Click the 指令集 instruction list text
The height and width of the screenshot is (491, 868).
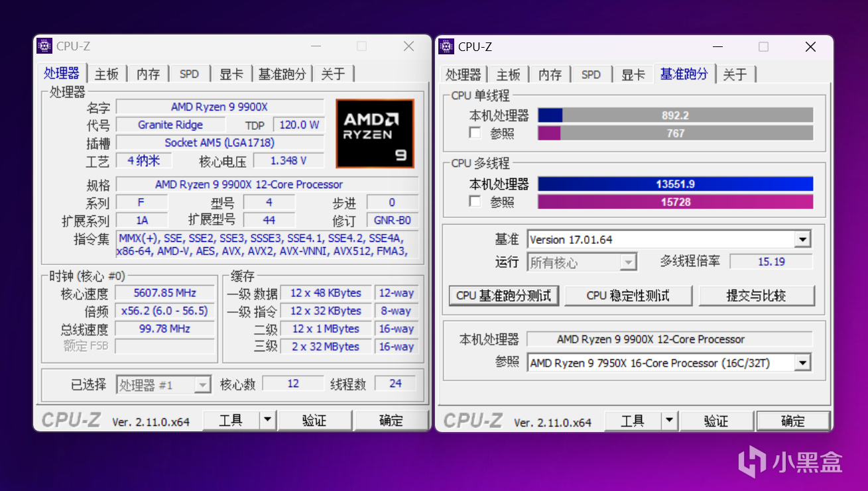pyautogui.click(x=267, y=245)
